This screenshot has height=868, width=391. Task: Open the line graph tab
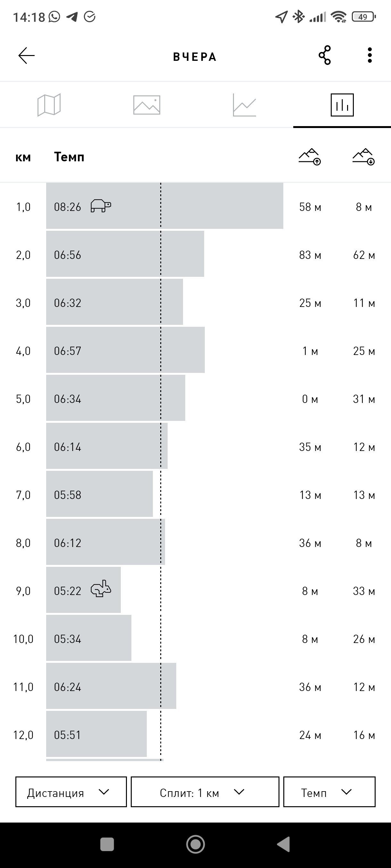(x=244, y=105)
